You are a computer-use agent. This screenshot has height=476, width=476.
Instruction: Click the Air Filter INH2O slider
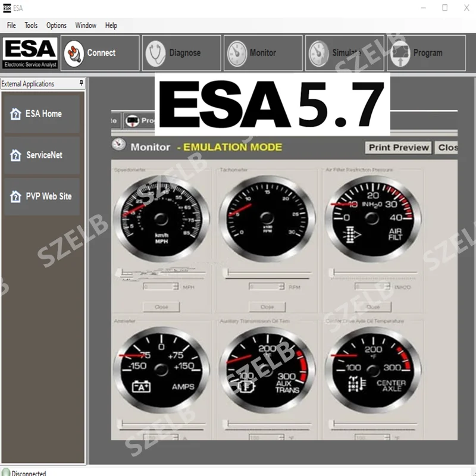tap(373, 273)
